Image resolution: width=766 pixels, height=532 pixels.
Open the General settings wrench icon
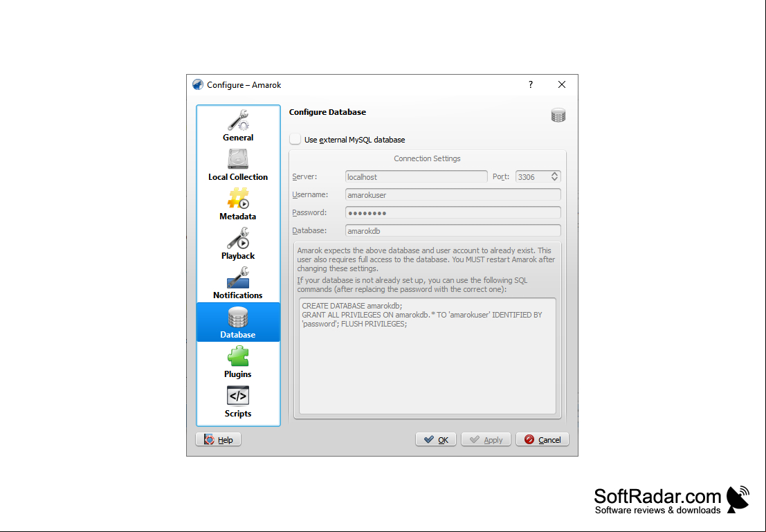point(238,120)
